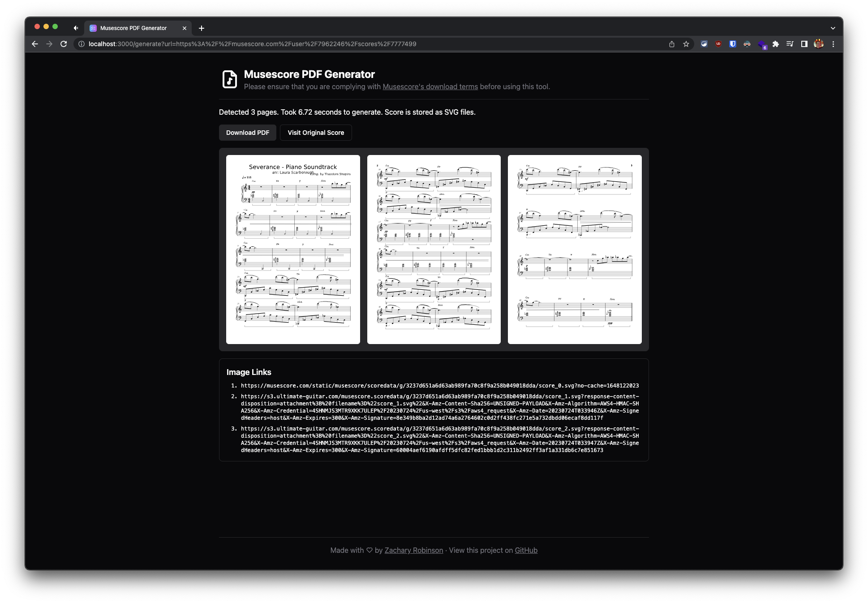Click the first score page thumbnail
The width and height of the screenshot is (868, 603).
[x=292, y=250]
